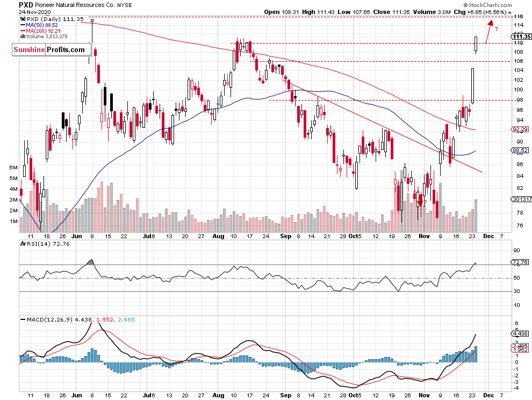Click the Chg +6.85 (+6.56%) value
Screen dimensions: 532x400
[x=480, y=12]
